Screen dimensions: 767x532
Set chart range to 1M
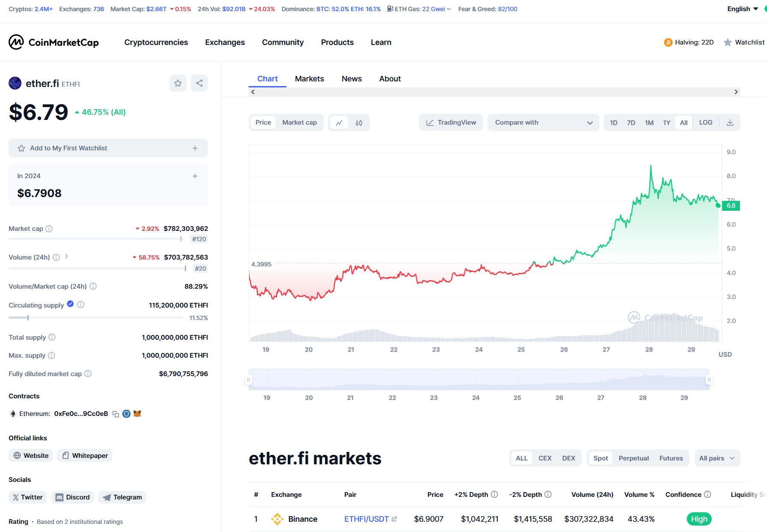pyautogui.click(x=649, y=123)
